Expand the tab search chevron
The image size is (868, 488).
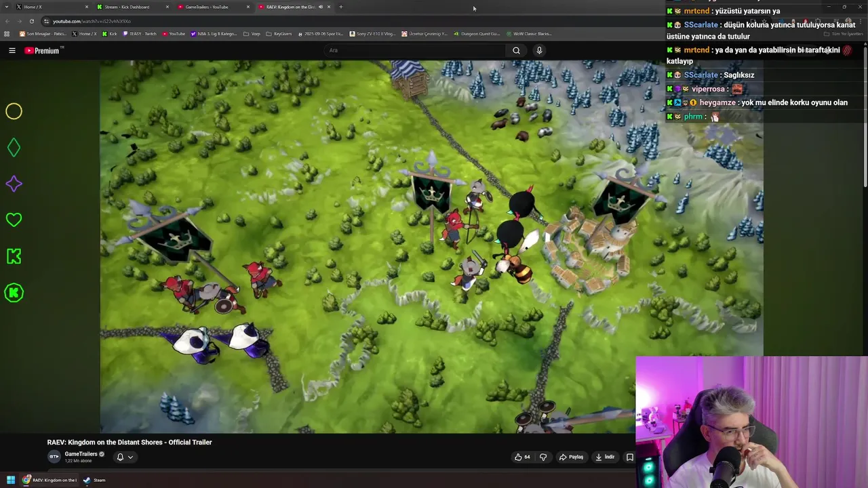[5, 7]
